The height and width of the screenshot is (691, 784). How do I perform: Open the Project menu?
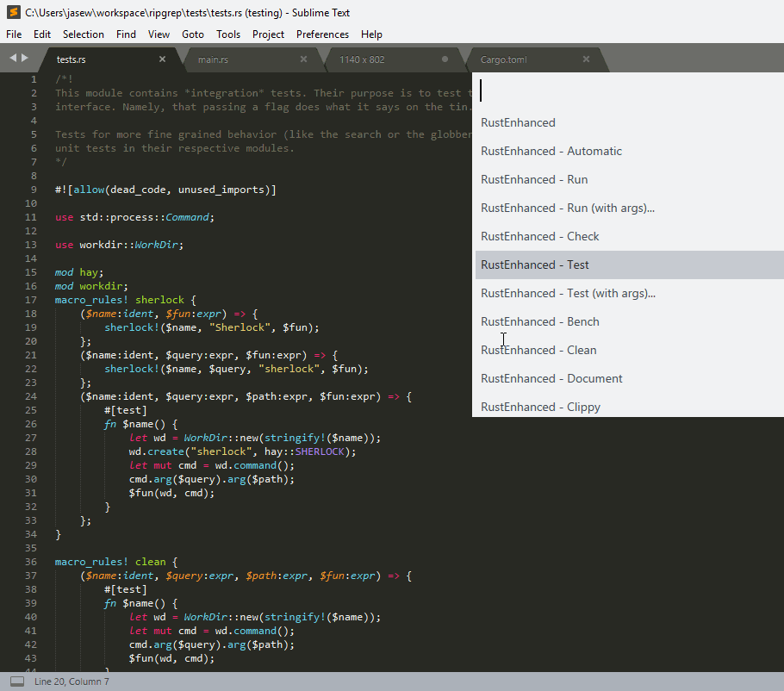[269, 34]
